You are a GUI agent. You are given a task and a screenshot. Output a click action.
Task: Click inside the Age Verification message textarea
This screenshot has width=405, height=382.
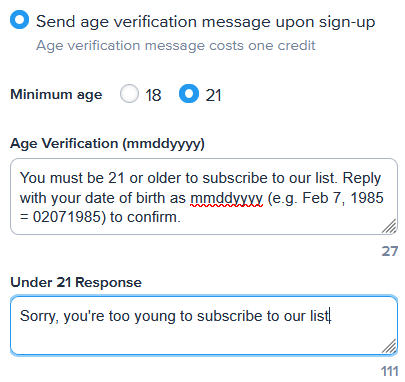pyautogui.click(x=204, y=197)
